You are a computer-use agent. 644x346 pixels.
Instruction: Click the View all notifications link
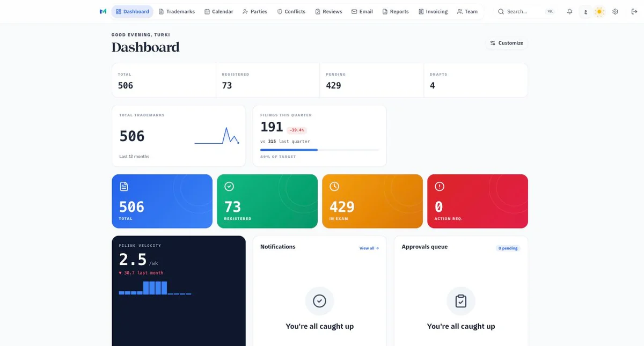[x=369, y=248]
